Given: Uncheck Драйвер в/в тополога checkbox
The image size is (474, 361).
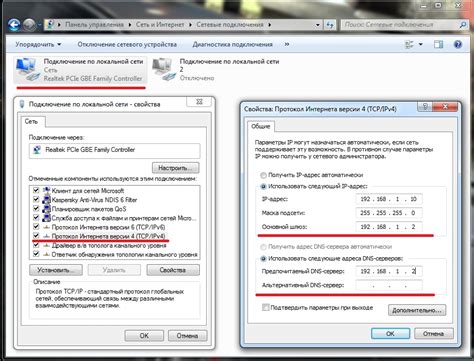Looking at the screenshot, I should coord(36,245).
